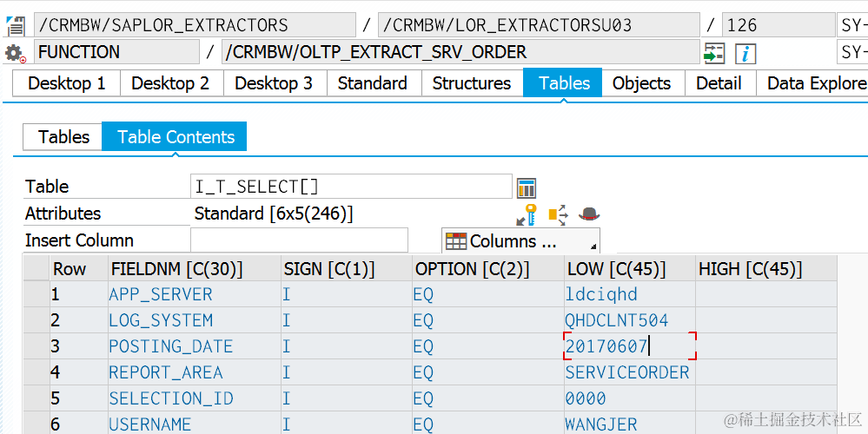Click the POSTING_DATE cell
868x434 pixels.
[194, 346]
